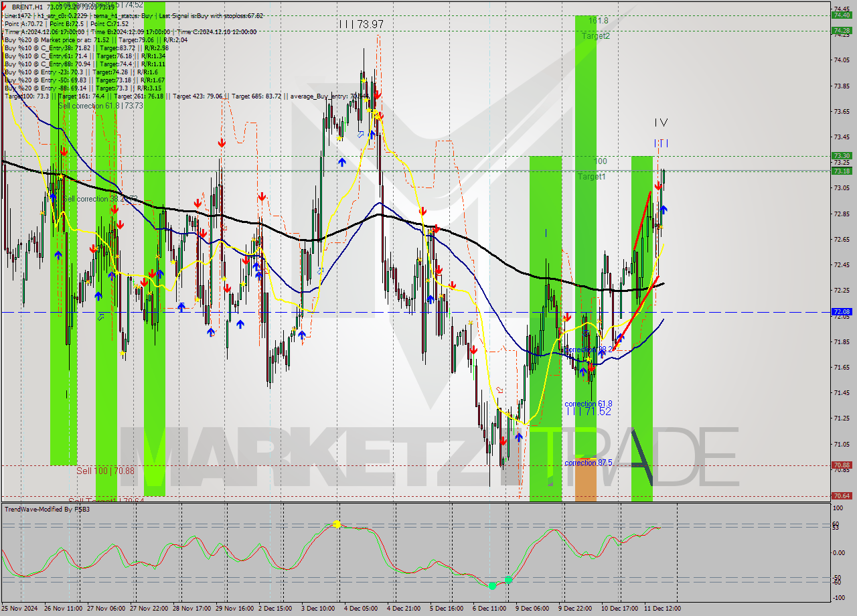Click the green 74.28 price tag
The height and width of the screenshot is (616, 857).
(x=841, y=30)
